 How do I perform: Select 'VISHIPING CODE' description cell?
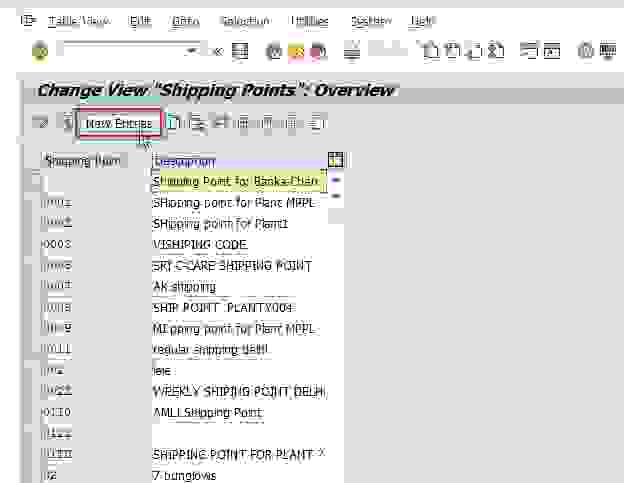coord(240,245)
